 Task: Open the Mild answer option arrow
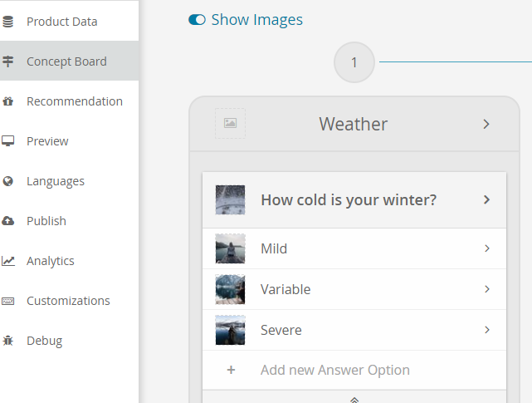point(486,248)
